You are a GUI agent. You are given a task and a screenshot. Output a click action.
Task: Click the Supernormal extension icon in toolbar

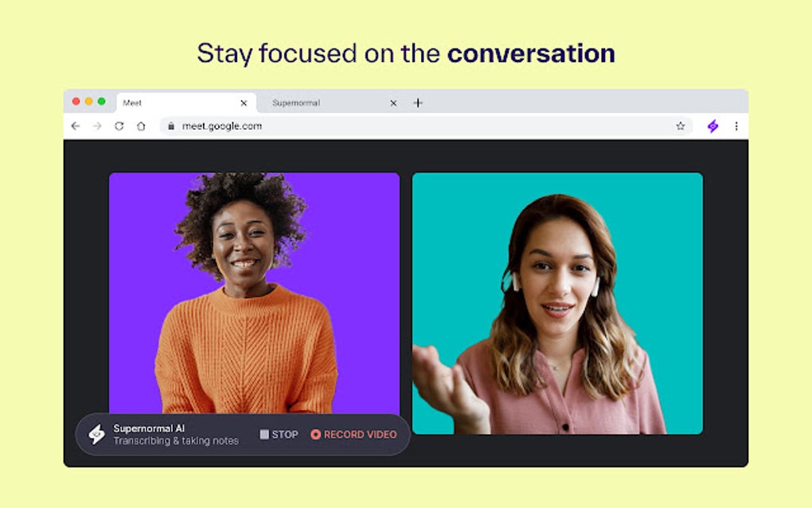(x=712, y=125)
